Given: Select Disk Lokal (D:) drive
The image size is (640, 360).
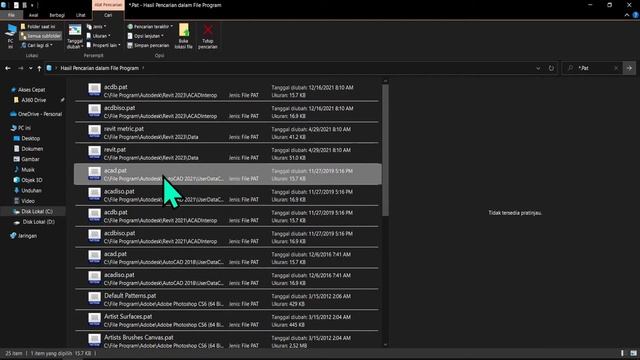Looking at the screenshot, I should pos(34,222).
